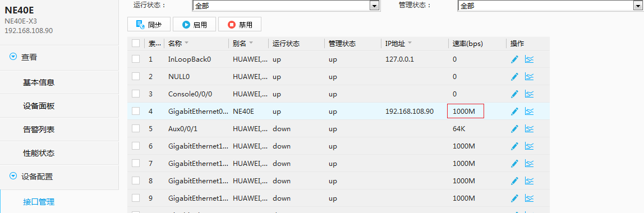
Task: View chart icon for row 4 interface
Action: coord(529,111)
